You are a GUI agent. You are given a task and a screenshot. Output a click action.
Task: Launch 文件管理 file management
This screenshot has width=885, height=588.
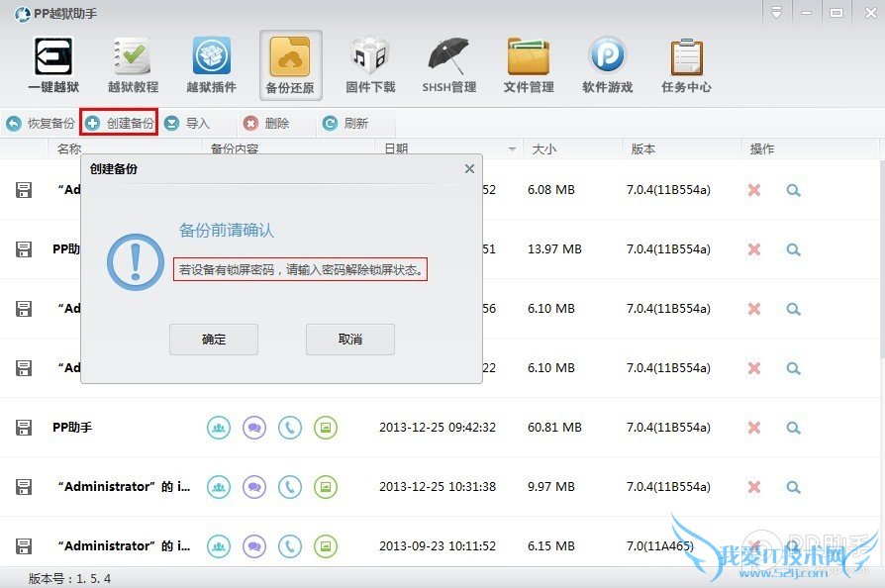coord(528,63)
